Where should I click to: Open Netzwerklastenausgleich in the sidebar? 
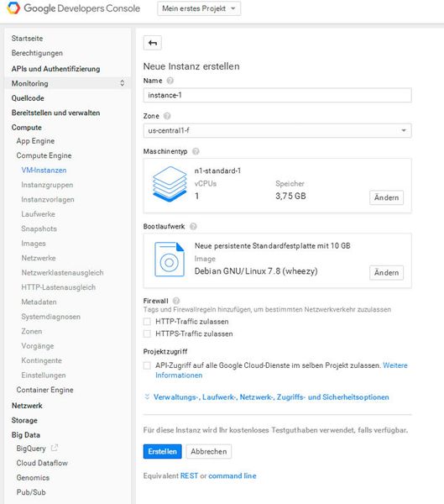[62, 272]
